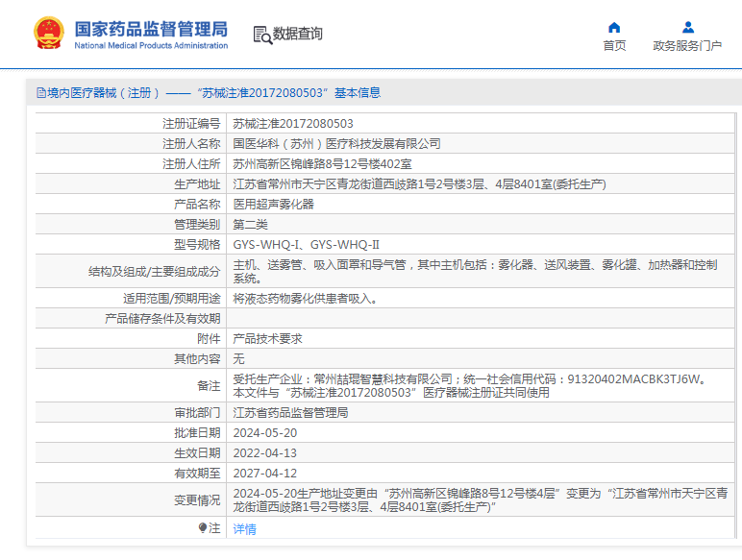Click the 数据查询 magnifier document icon
742x560 pixels.
click(261, 35)
